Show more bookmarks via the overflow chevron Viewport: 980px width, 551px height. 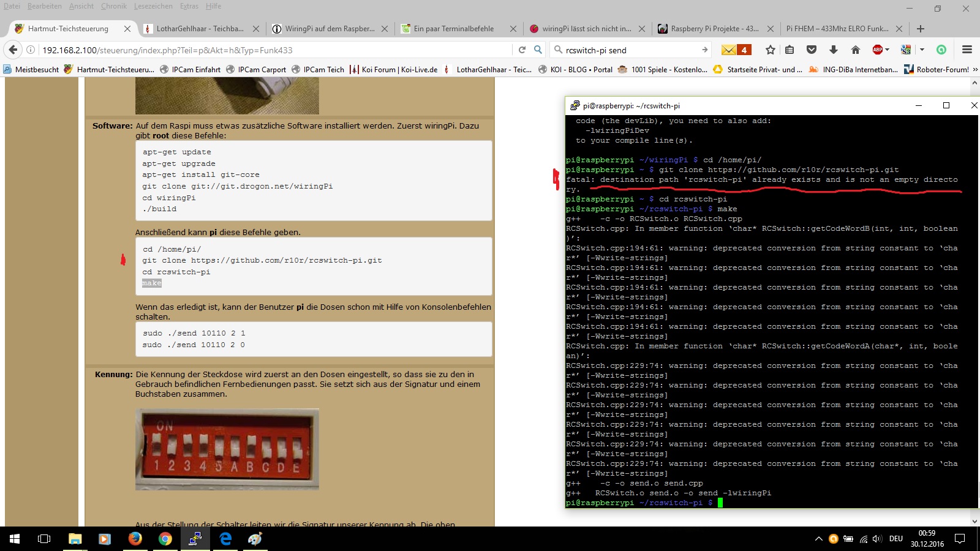[x=975, y=70]
